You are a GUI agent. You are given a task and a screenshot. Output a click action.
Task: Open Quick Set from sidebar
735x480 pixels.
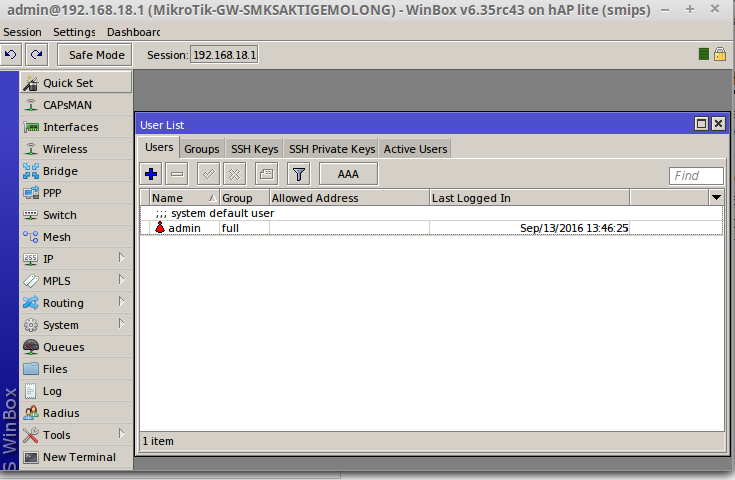pyautogui.click(x=76, y=83)
